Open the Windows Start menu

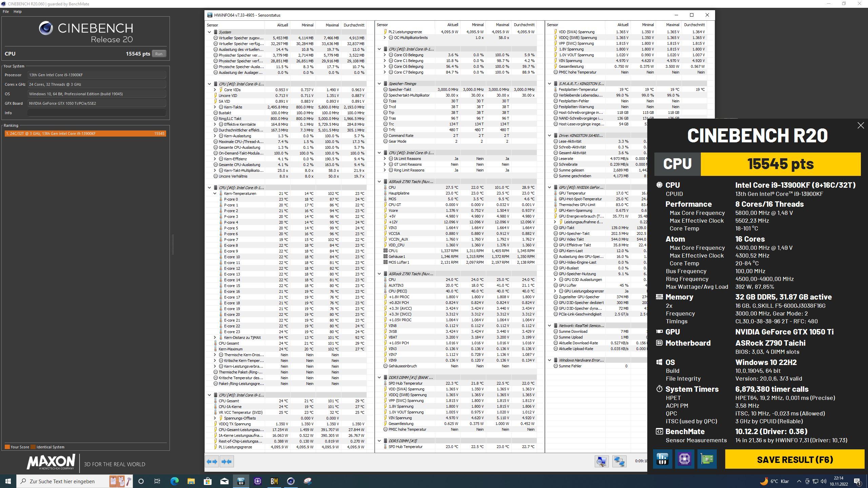pyautogui.click(x=8, y=481)
